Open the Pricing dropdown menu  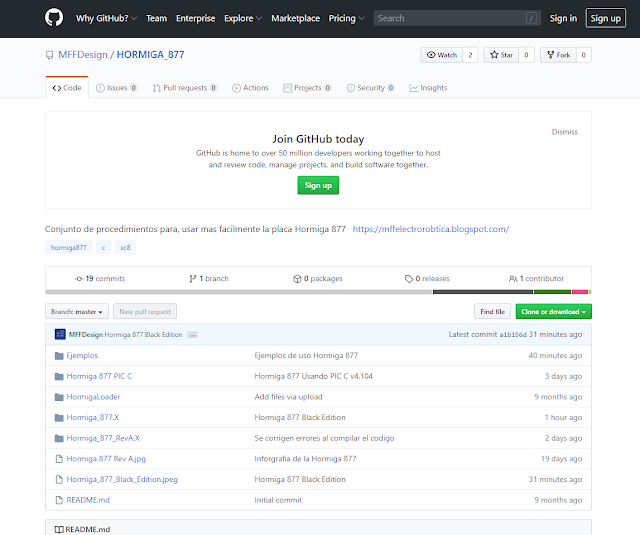point(347,18)
